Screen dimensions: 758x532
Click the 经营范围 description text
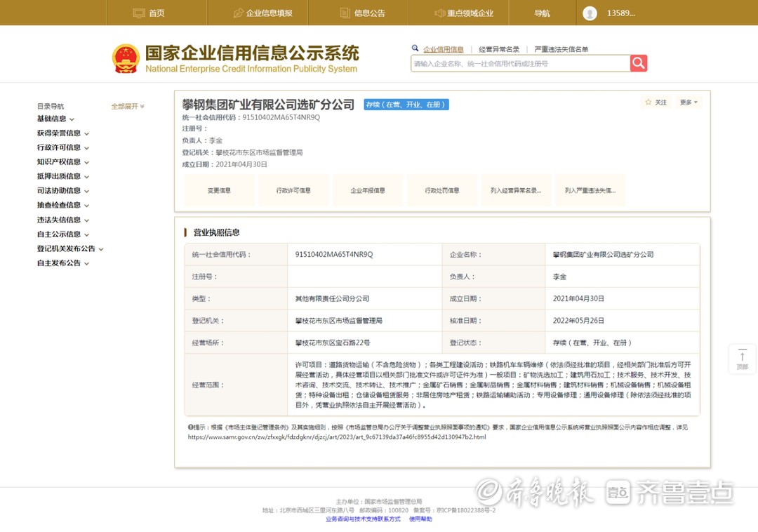click(x=493, y=385)
